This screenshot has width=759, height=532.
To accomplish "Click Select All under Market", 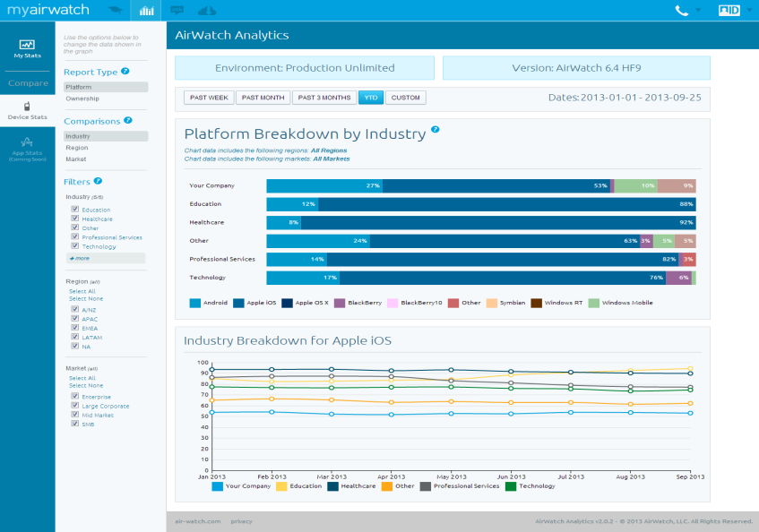I will (x=82, y=378).
